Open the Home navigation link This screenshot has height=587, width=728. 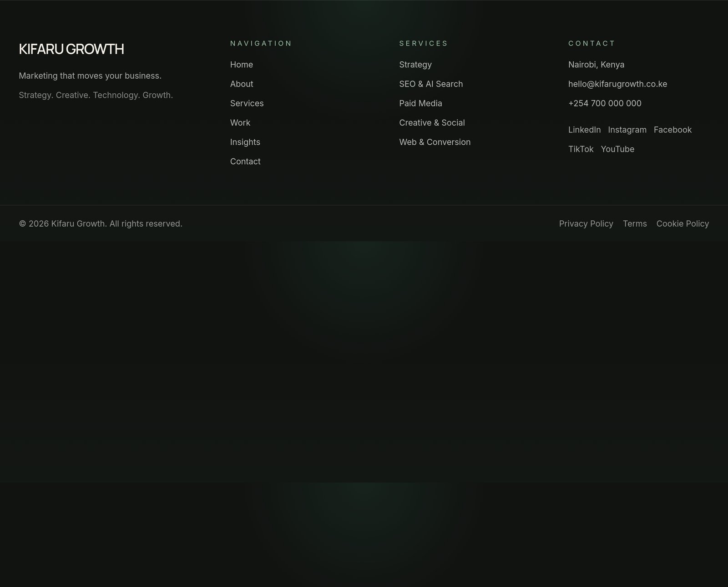(x=242, y=65)
